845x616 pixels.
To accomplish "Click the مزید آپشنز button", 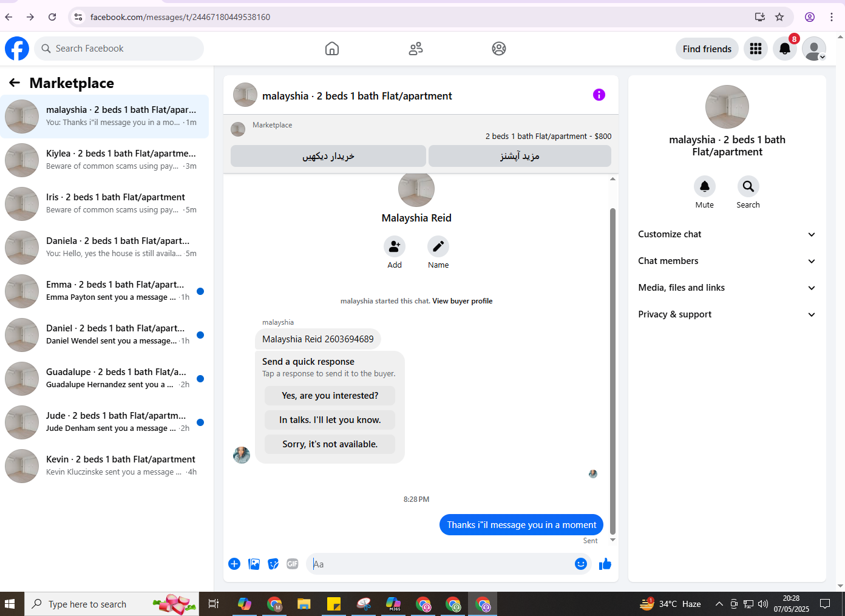I will (x=520, y=156).
